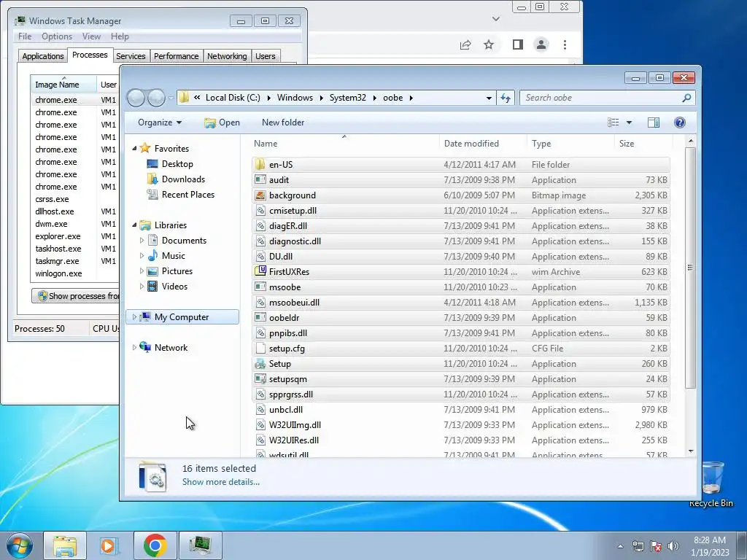Open Explorer help question mark icon
The height and width of the screenshot is (560, 747).
(679, 122)
